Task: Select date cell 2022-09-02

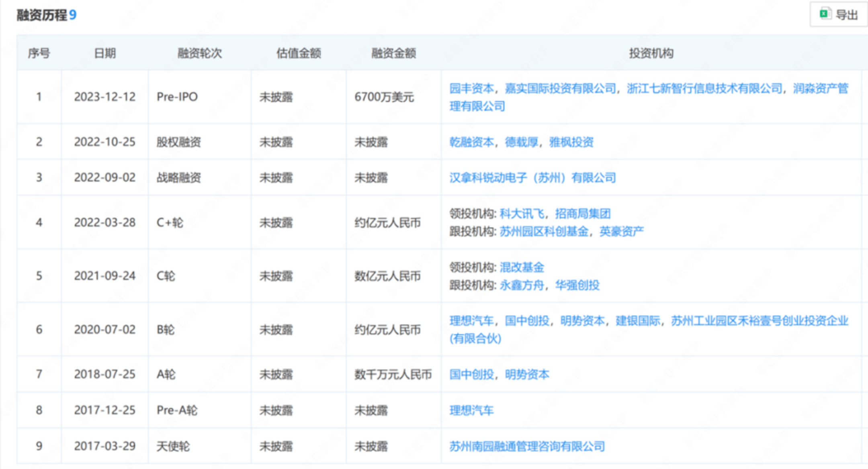Action: (105, 177)
